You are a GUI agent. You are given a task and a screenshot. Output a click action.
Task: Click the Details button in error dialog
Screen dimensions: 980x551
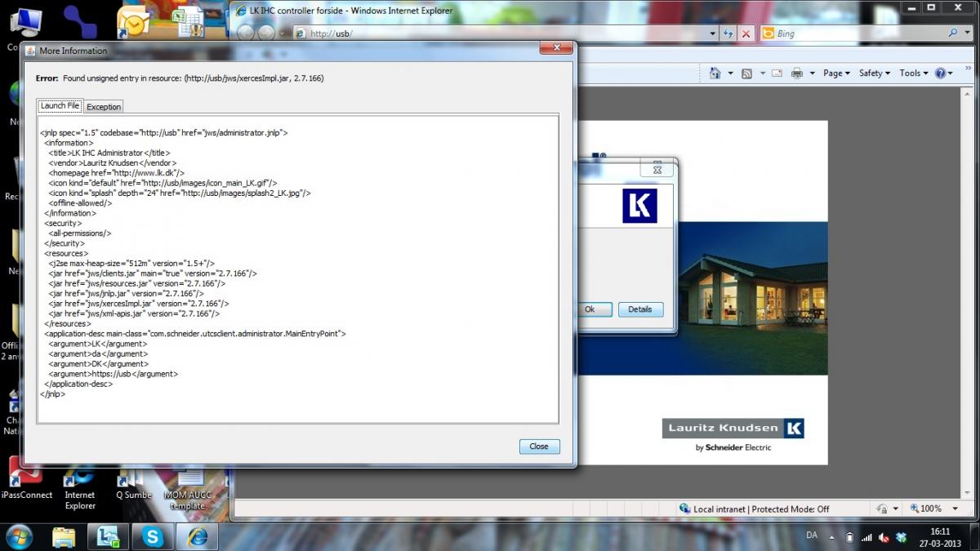(640, 309)
